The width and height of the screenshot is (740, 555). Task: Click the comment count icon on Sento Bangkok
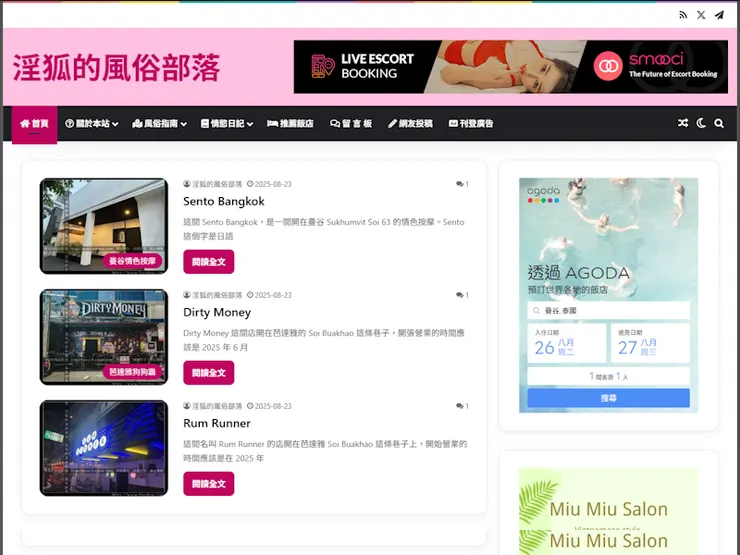coord(462,184)
